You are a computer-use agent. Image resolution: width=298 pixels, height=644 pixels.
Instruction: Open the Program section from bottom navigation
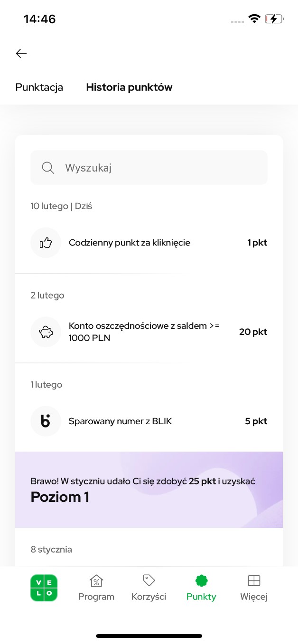[96, 588]
